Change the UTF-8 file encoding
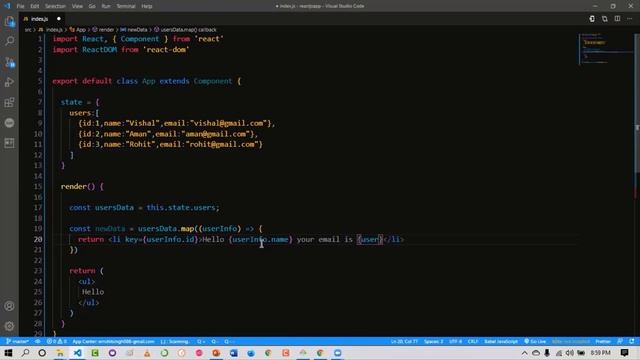 coord(456,342)
